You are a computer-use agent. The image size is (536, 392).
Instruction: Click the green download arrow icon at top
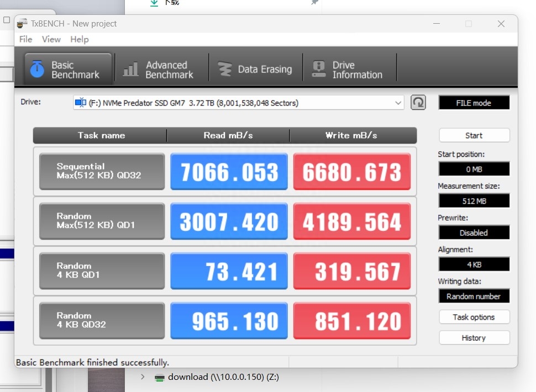click(154, 3)
